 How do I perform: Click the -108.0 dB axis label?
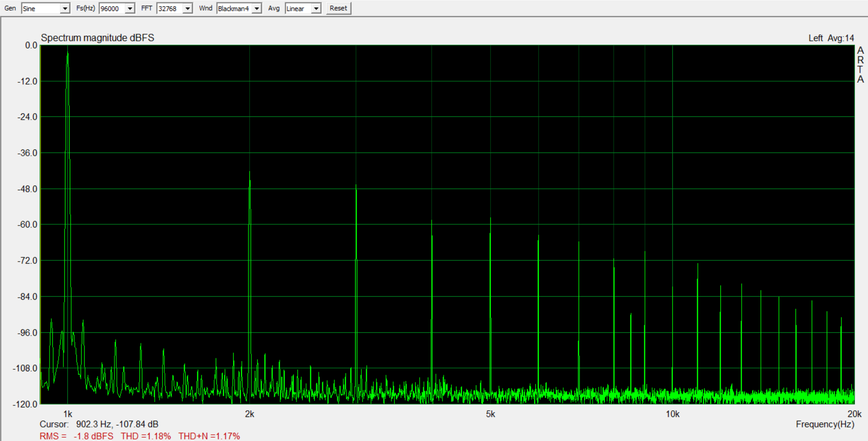point(25,368)
